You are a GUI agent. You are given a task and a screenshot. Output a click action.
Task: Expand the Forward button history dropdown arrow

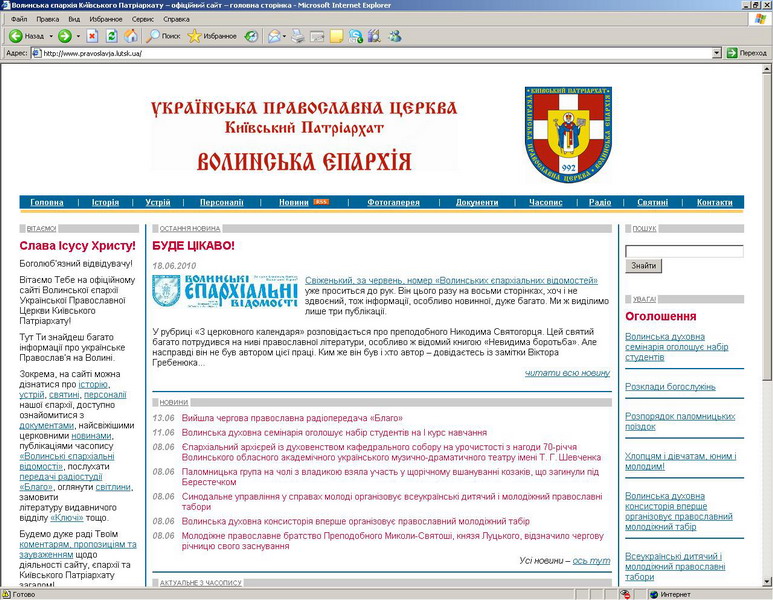77,36
